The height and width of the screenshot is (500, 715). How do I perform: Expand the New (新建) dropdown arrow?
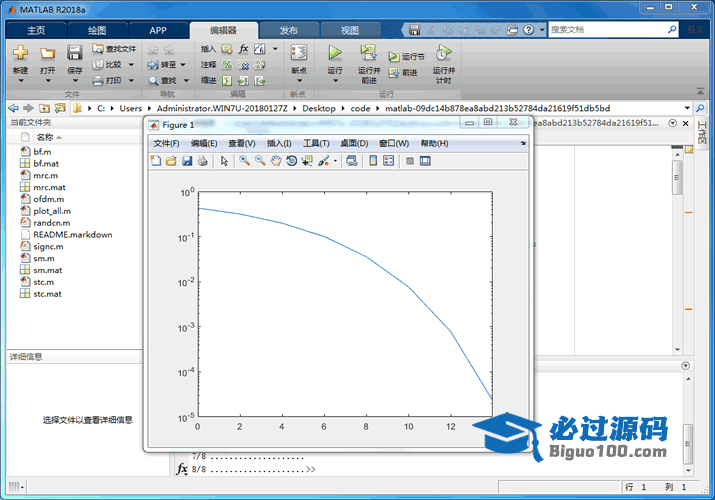pos(21,81)
